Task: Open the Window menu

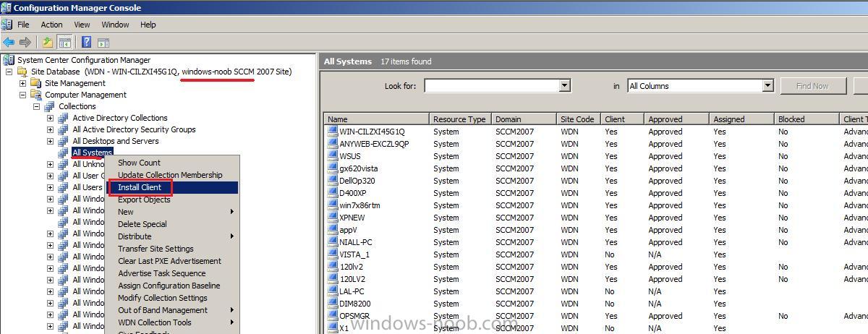Action: point(115,25)
